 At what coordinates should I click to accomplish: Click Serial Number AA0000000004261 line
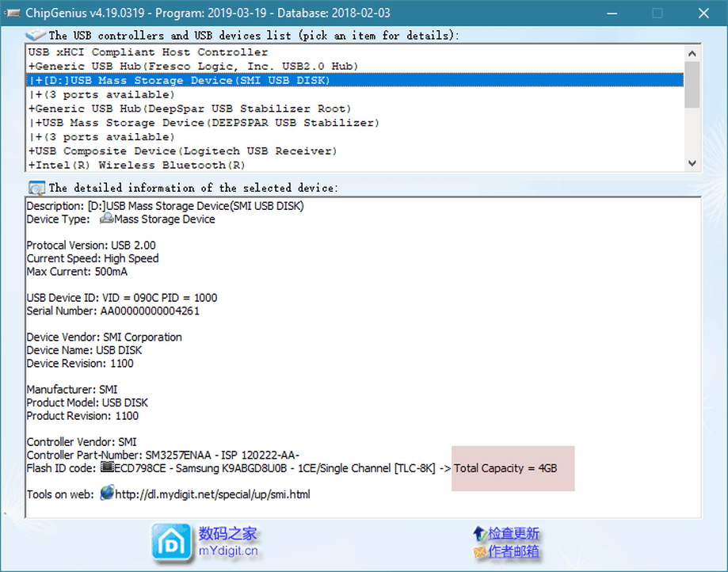point(112,311)
